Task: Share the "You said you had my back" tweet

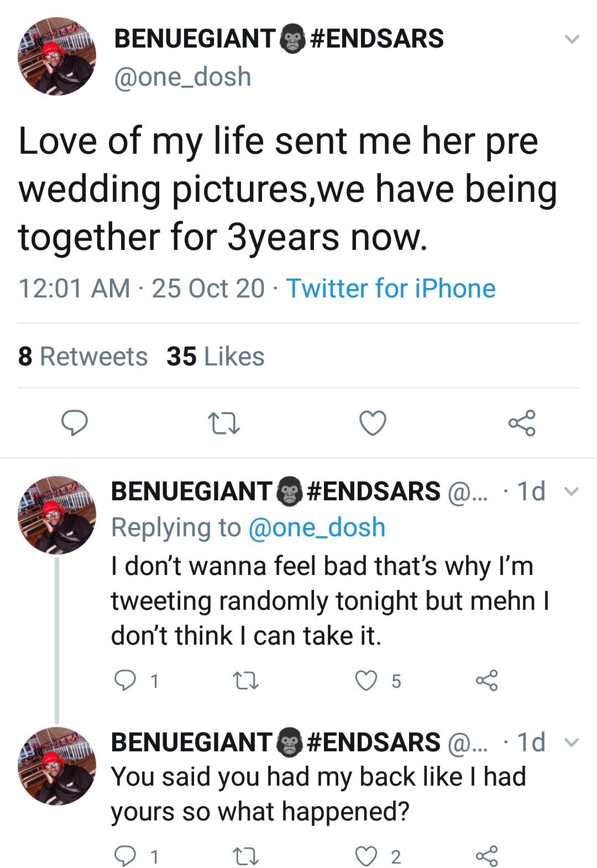Action: (487, 856)
